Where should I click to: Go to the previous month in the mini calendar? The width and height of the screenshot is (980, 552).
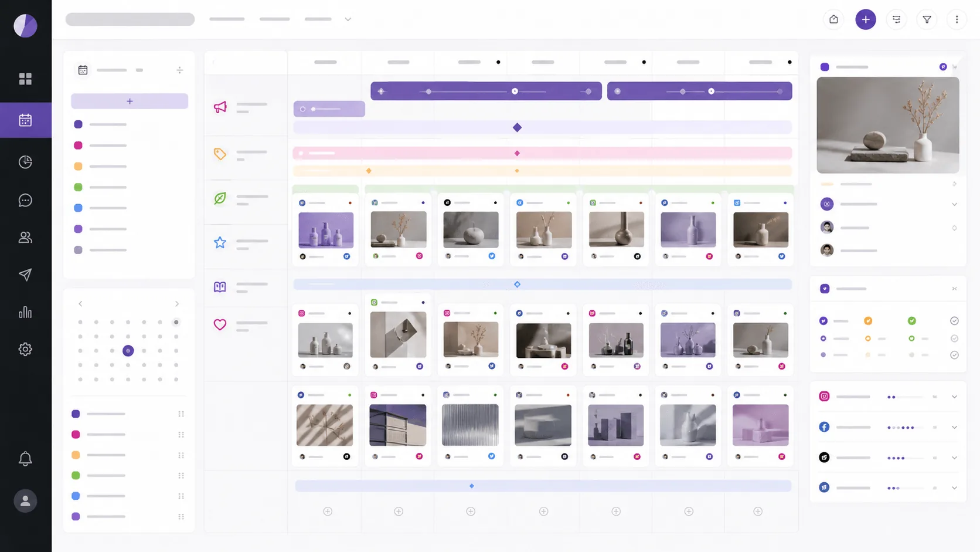coord(80,304)
